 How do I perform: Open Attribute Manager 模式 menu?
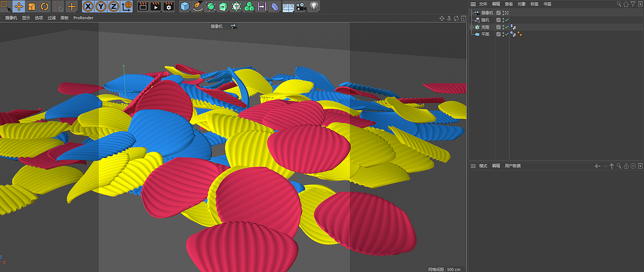(483, 166)
